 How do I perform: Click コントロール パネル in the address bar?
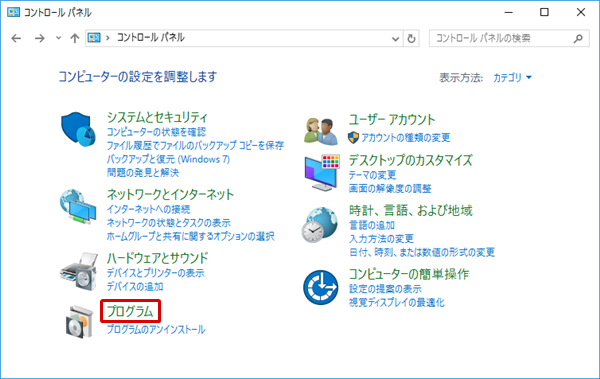tap(151, 38)
